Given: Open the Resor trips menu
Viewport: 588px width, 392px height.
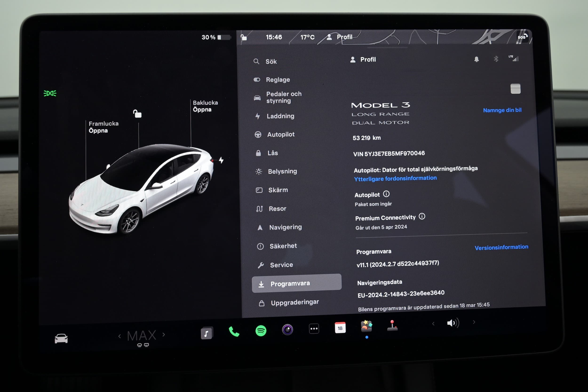Looking at the screenshot, I should (271, 209).
